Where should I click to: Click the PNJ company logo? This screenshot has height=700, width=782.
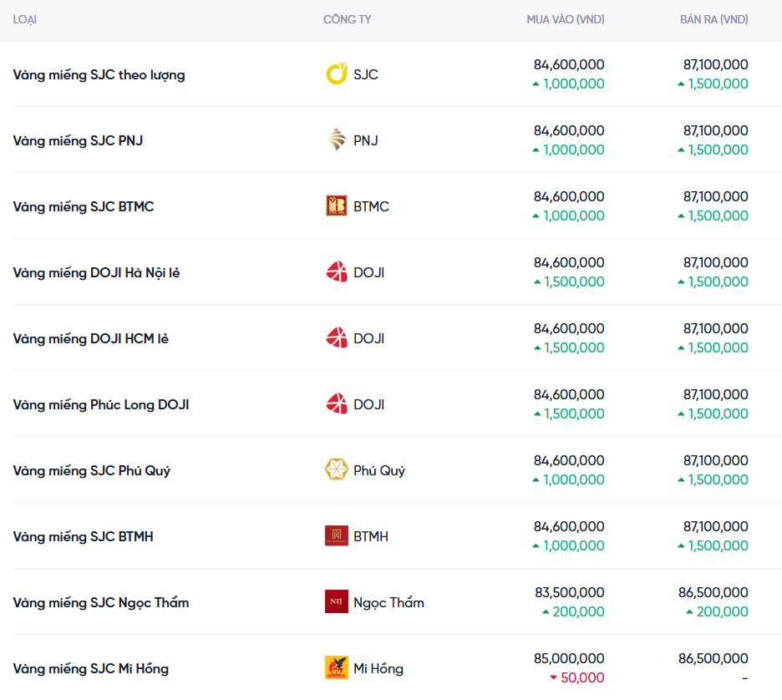[336, 140]
